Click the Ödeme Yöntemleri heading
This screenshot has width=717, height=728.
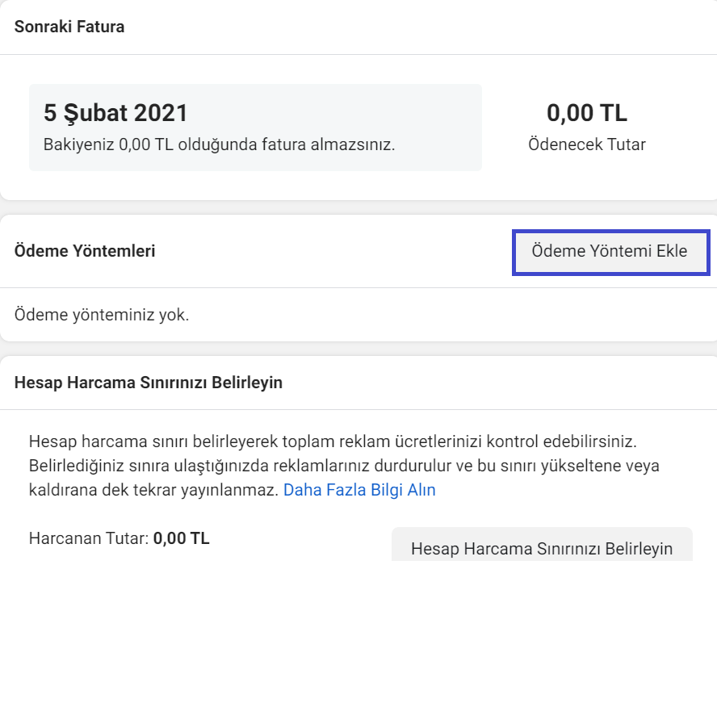click(85, 251)
